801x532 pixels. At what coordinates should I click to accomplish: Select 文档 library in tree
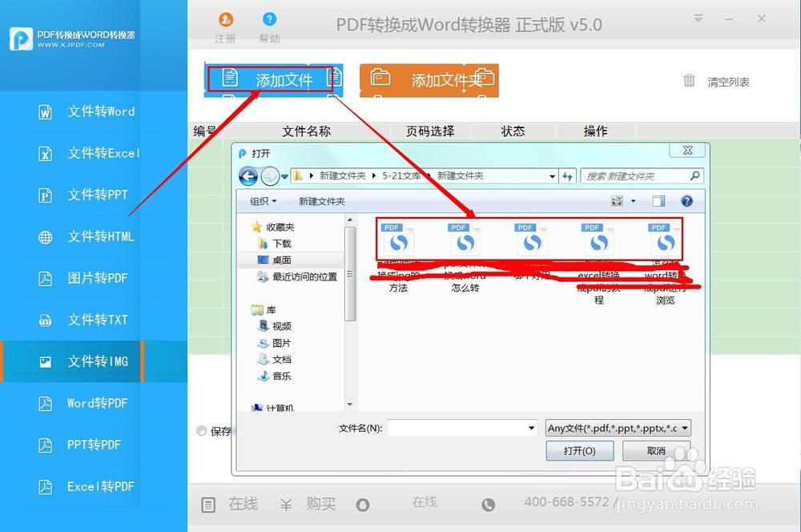(275, 359)
